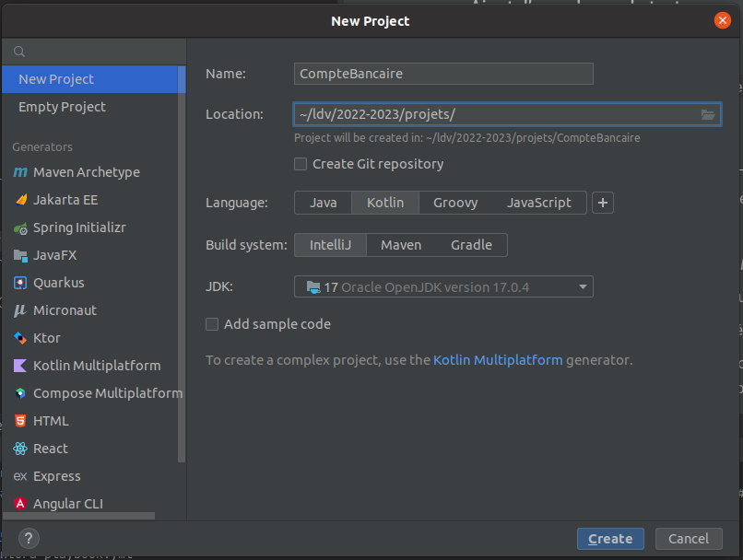
Task: Choose Maven Archetype generator label
Action: (87, 172)
